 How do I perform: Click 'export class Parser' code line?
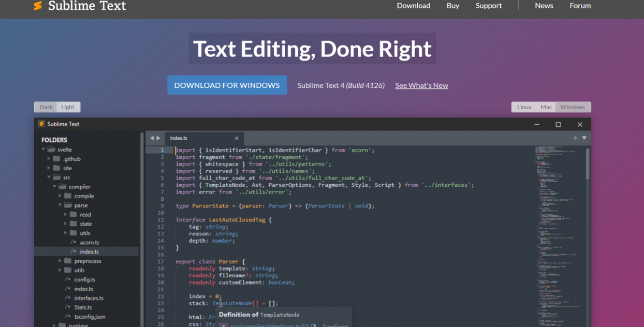click(x=211, y=261)
